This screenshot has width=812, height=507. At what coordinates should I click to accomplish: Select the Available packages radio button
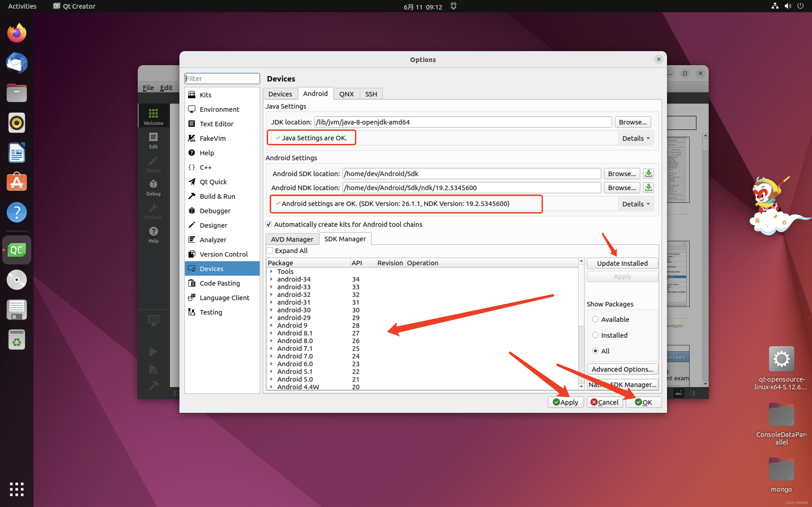click(595, 319)
